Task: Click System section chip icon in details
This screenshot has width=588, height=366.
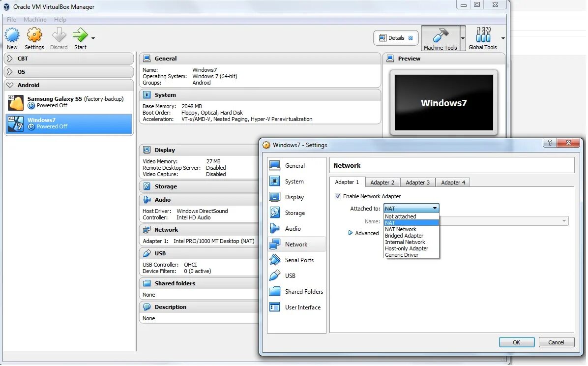Action: coord(147,95)
